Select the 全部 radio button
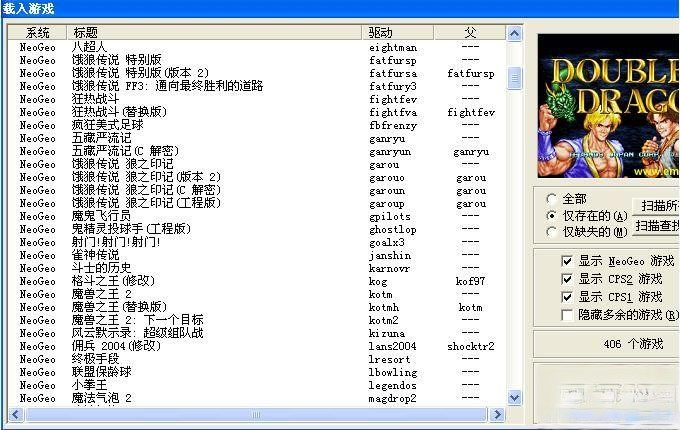This screenshot has height=430, width=680. pyautogui.click(x=552, y=199)
